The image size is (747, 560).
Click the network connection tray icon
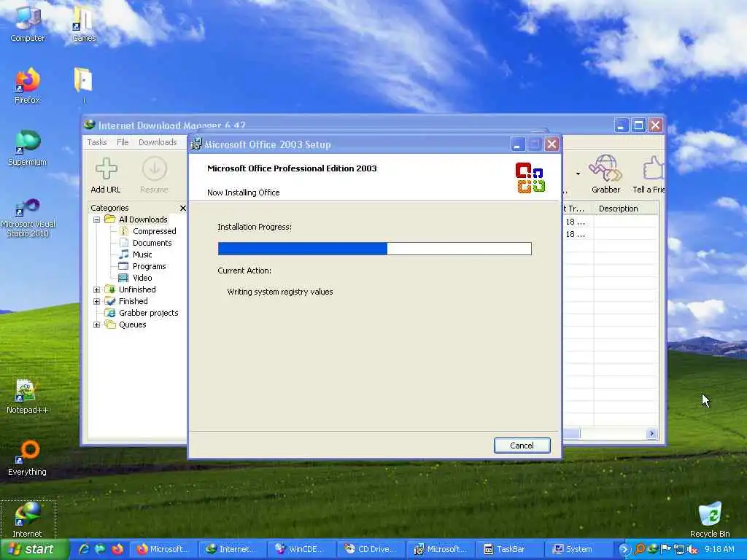(679, 550)
